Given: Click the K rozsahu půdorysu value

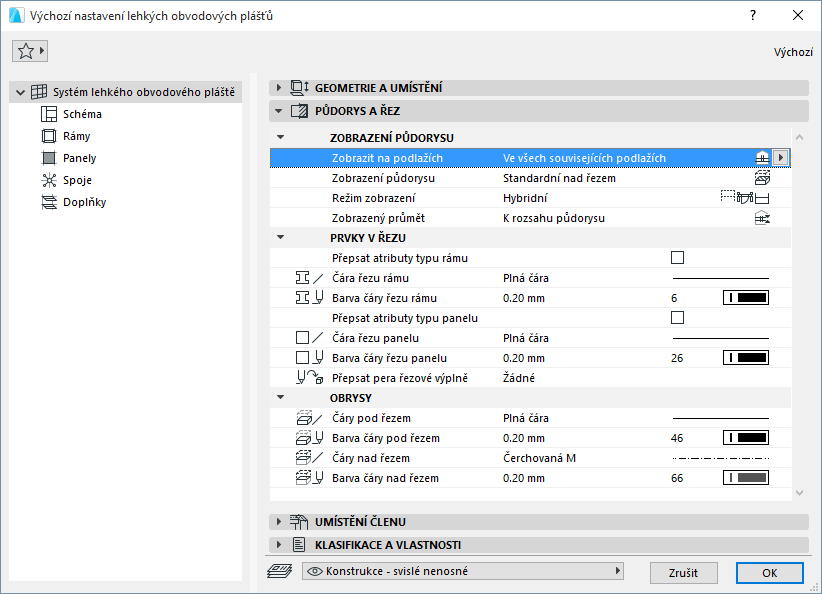Looking at the screenshot, I should [x=554, y=218].
